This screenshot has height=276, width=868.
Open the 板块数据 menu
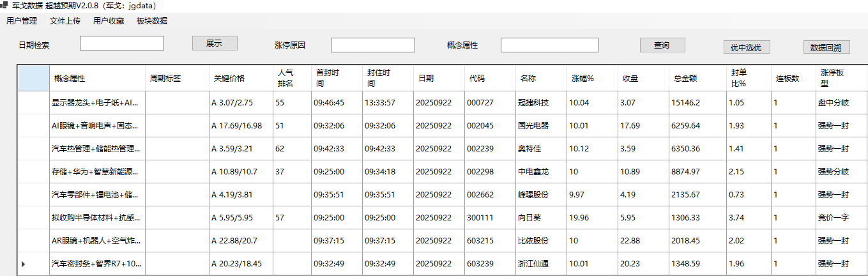tap(152, 20)
